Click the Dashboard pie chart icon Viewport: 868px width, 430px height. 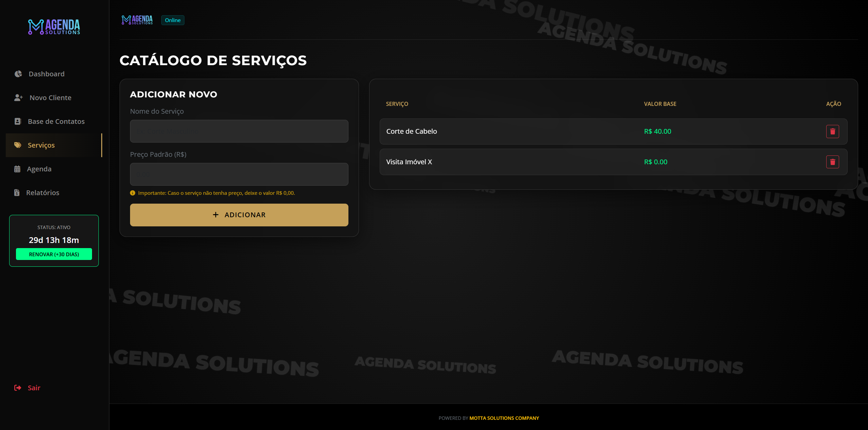pyautogui.click(x=18, y=74)
